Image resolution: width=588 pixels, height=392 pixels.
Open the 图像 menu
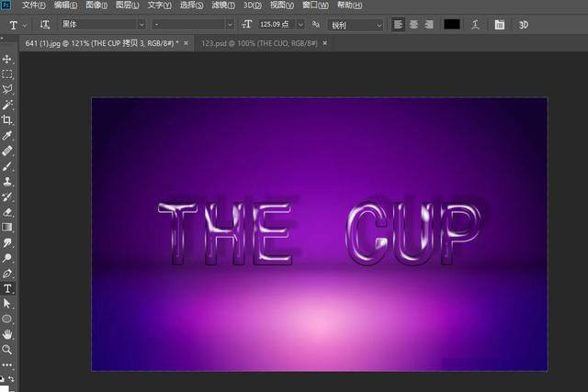pyautogui.click(x=96, y=6)
